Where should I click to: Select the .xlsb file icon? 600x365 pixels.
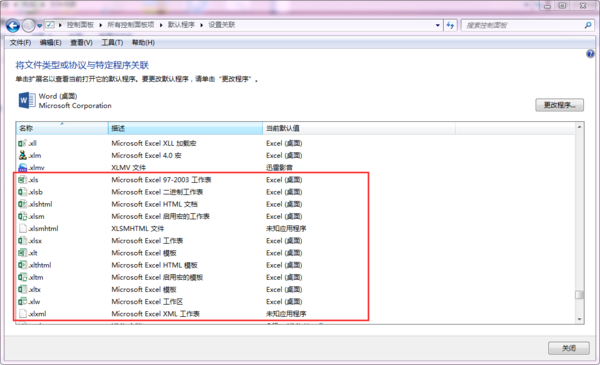point(23,192)
